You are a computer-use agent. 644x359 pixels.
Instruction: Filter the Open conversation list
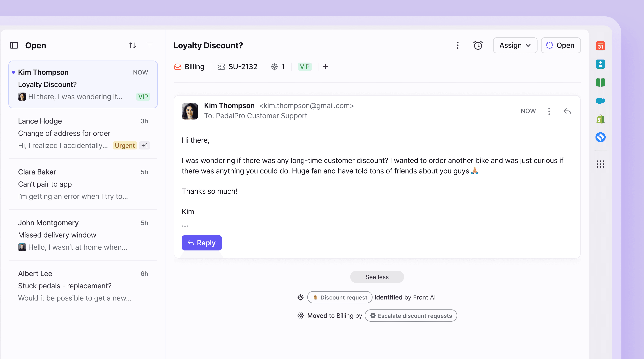(149, 45)
